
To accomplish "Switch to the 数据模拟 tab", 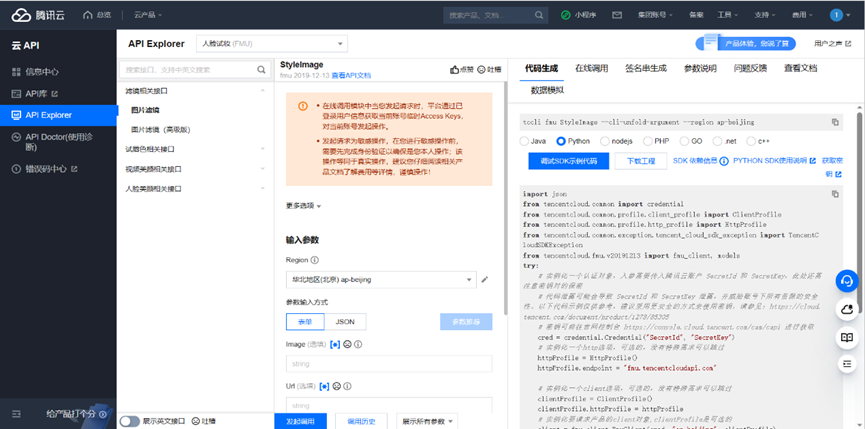I will tap(547, 90).
